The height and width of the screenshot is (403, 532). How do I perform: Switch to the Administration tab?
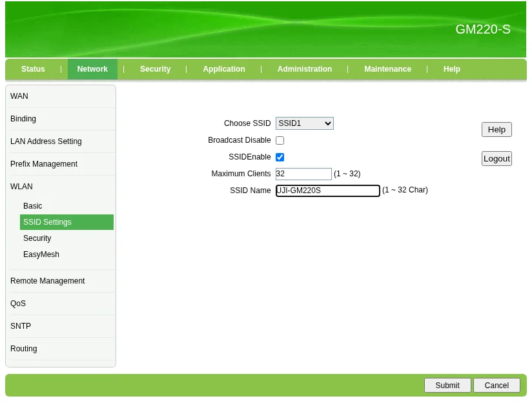[x=305, y=69]
